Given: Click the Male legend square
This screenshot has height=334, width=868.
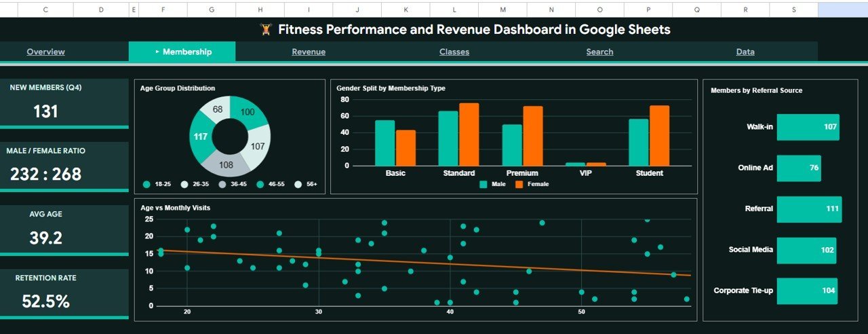Looking at the screenshot, I should click(484, 184).
